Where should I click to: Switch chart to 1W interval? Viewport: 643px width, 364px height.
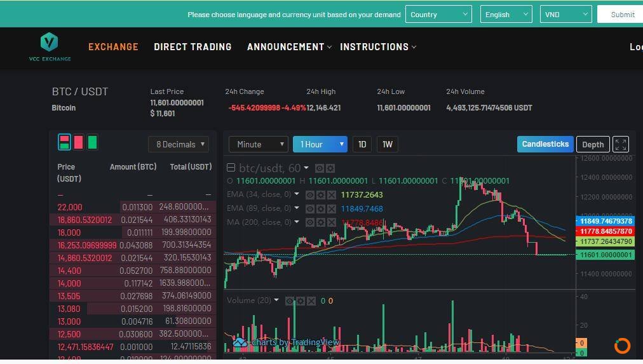tap(388, 144)
